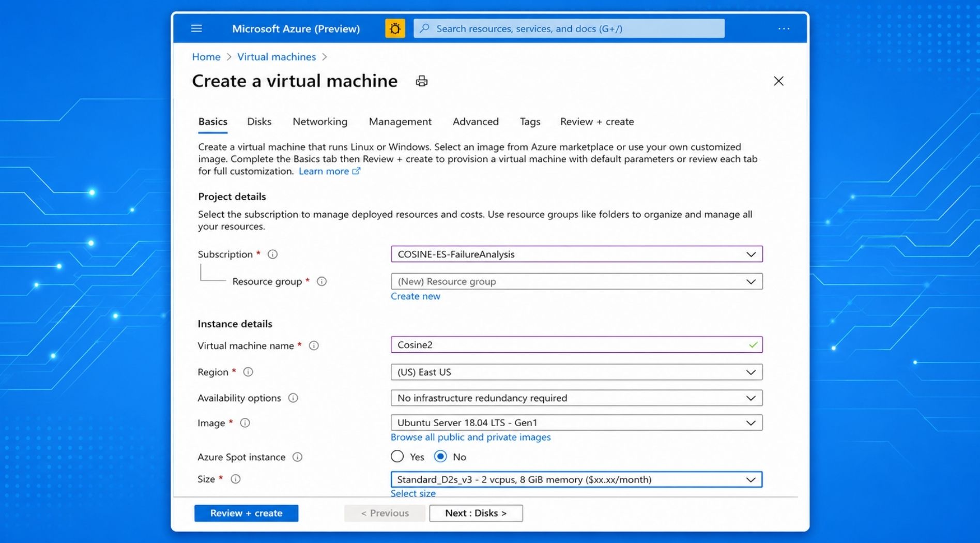Click the Create new resource group link
This screenshot has height=543, width=980.
[416, 296]
